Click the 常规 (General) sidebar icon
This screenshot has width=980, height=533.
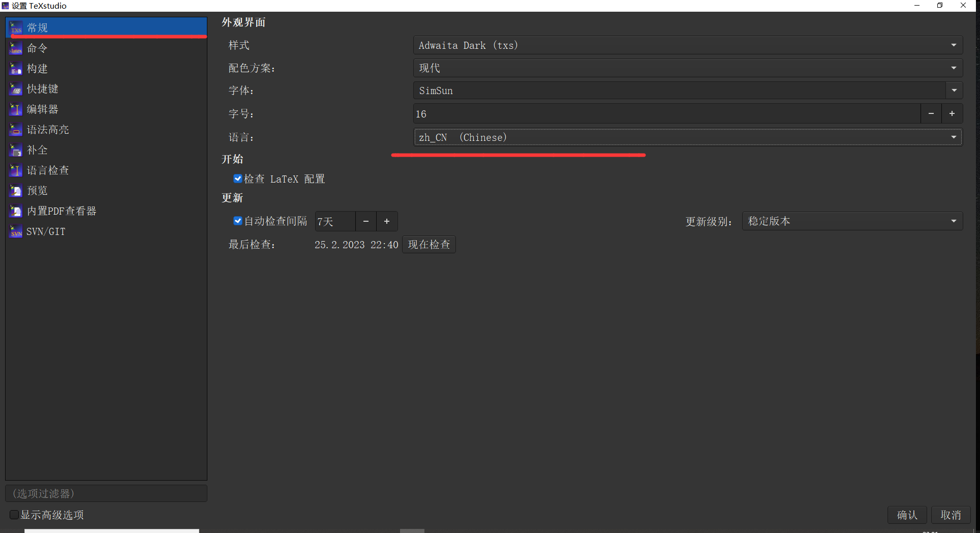pyautogui.click(x=16, y=27)
